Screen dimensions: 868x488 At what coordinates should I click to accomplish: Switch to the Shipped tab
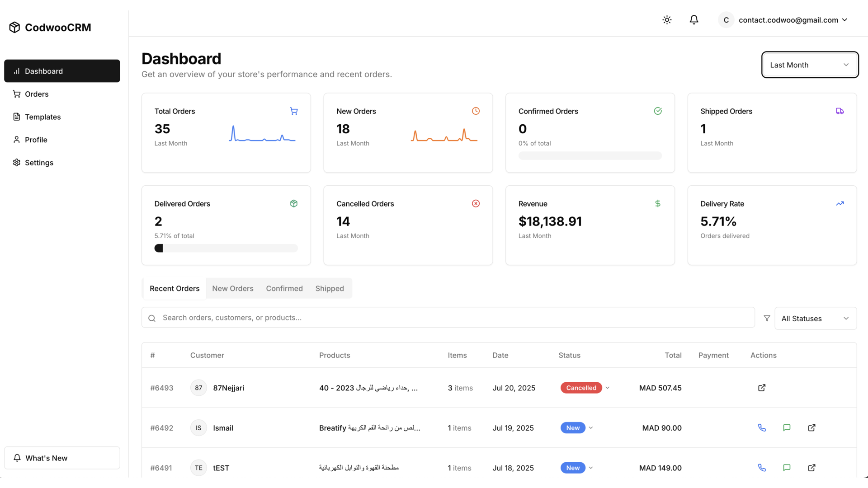pos(330,288)
